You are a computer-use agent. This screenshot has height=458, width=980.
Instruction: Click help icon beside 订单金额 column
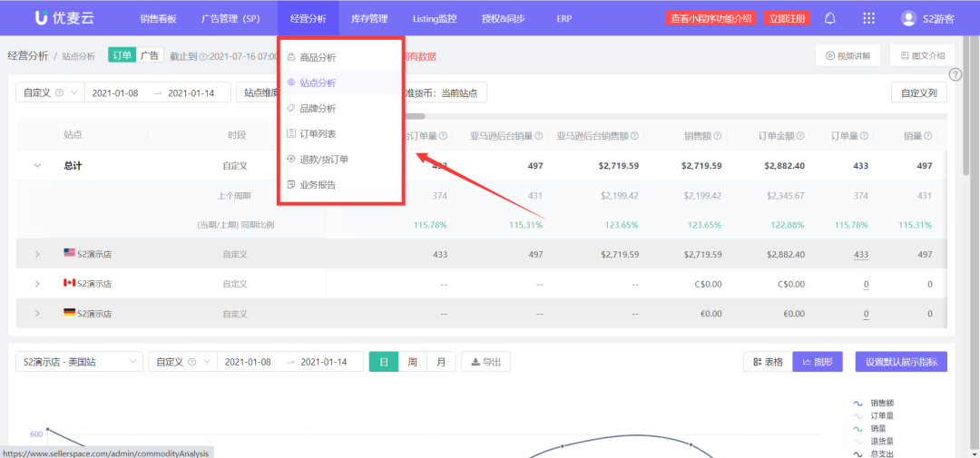coord(801,136)
